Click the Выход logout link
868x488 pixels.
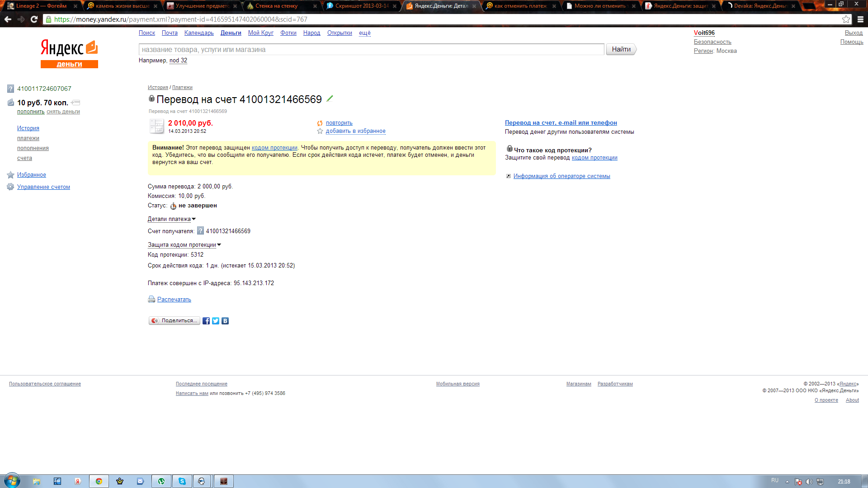854,33
